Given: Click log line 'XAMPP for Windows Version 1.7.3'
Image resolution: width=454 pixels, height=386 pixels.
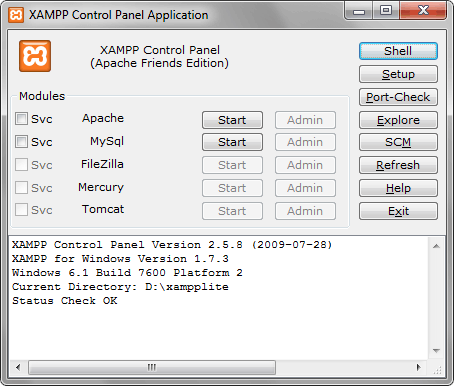Looking at the screenshot, I should 120,259.
